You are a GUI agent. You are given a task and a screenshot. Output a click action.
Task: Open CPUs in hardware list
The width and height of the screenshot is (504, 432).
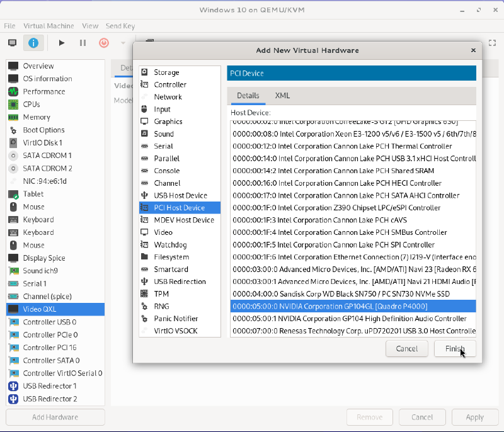tap(55, 105)
